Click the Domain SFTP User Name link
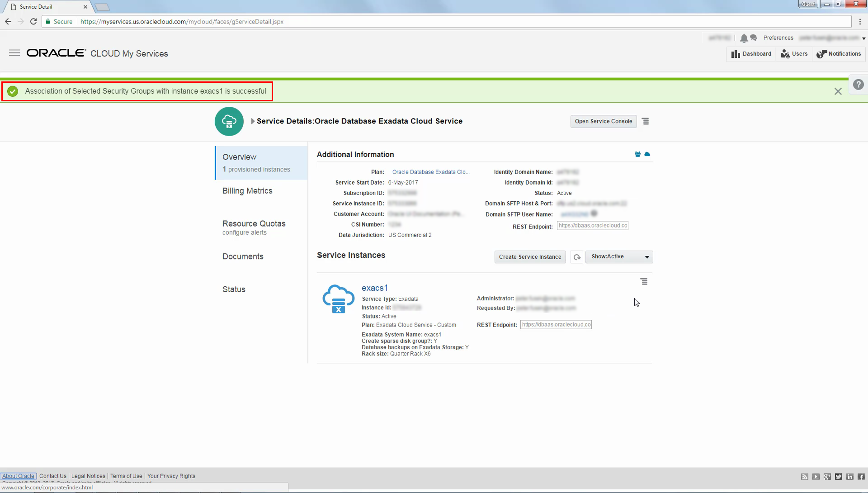868x493 pixels. [574, 214]
